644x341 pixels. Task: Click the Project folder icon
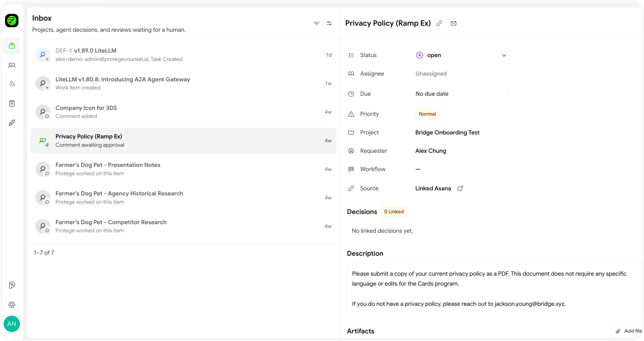[x=351, y=133]
